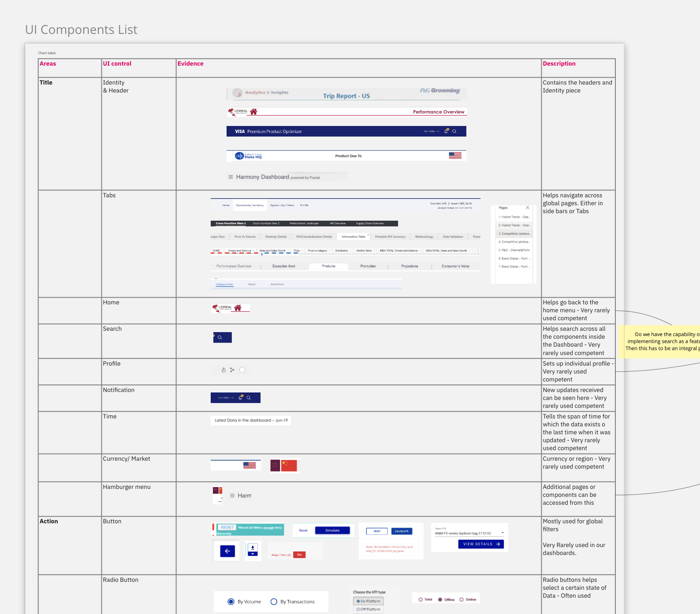Viewport: 700px width, 614px height.
Task: Click Simulate button
Action: (x=332, y=530)
